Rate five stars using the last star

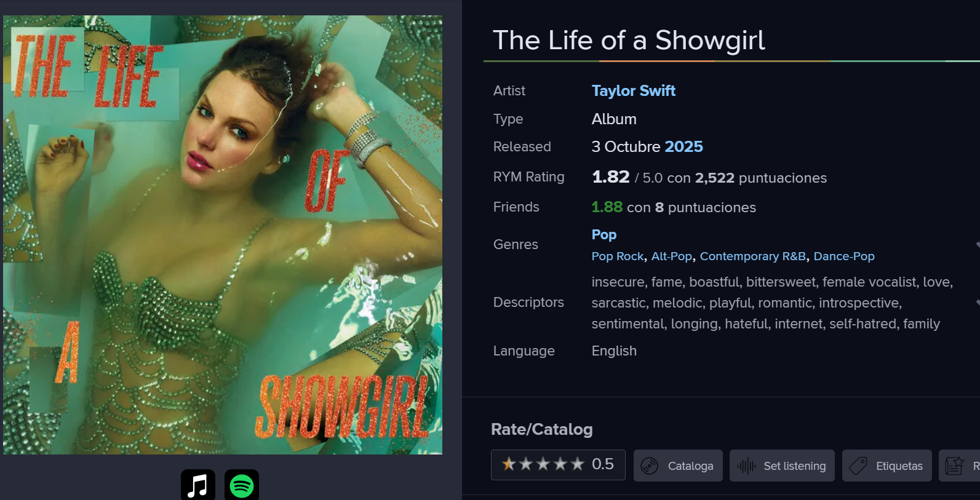point(578,464)
